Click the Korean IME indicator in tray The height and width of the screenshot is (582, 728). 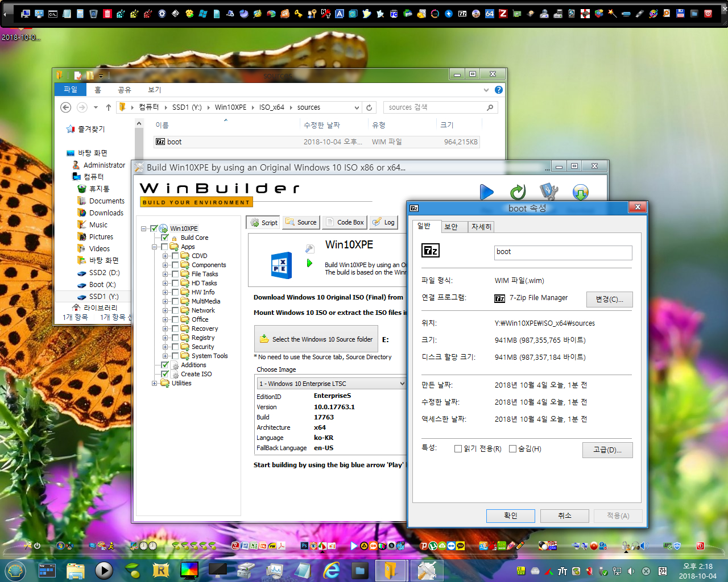(663, 571)
